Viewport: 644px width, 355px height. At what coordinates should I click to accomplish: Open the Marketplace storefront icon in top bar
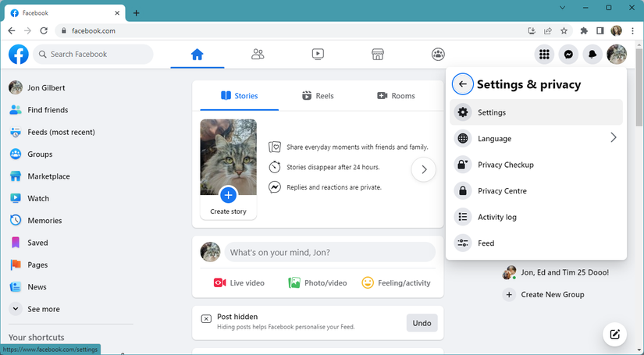click(x=378, y=54)
